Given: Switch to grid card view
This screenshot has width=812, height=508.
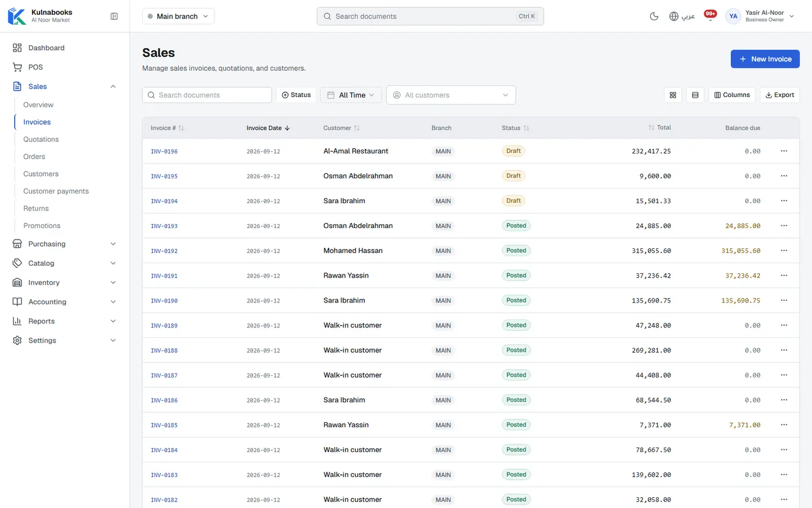Looking at the screenshot, I should point(673,95).
